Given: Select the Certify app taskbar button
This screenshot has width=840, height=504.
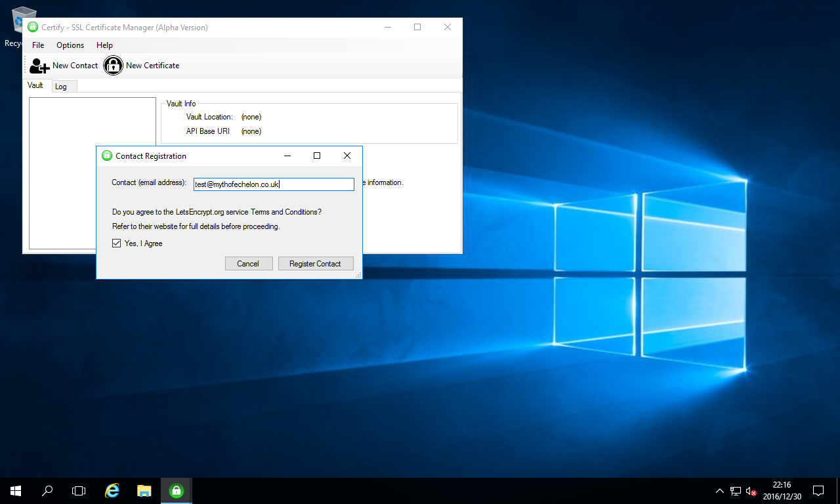Looking at the screenshot, I should tap(176, 490).
